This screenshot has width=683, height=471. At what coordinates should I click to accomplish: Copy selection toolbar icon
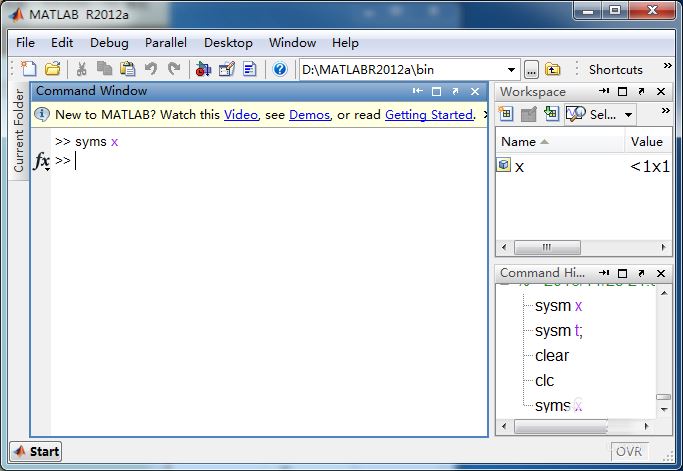104,69
